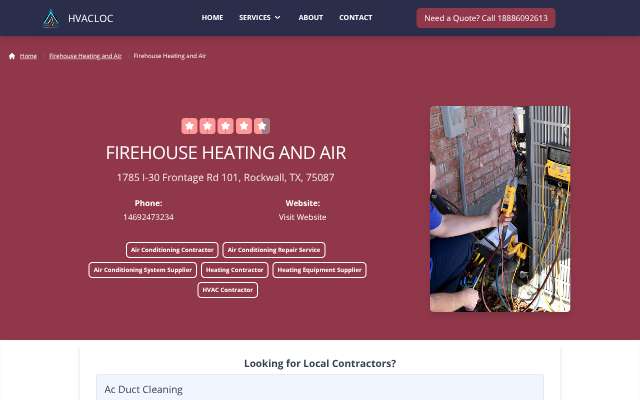Viewport: 640px width, 400px height.
Task: Open the HOME menu item
Action: 212,18
